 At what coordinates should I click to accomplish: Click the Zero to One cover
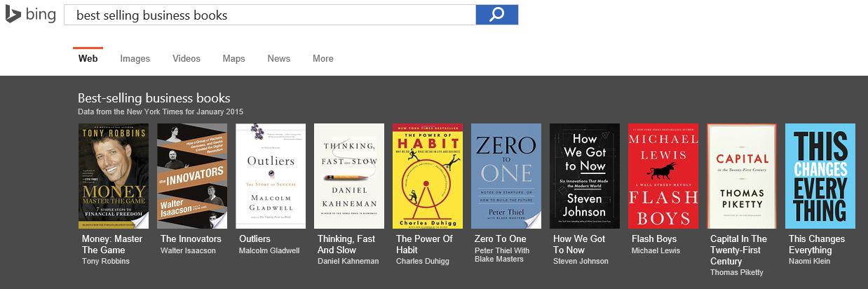pyautogui.click(x=506, y=175)
